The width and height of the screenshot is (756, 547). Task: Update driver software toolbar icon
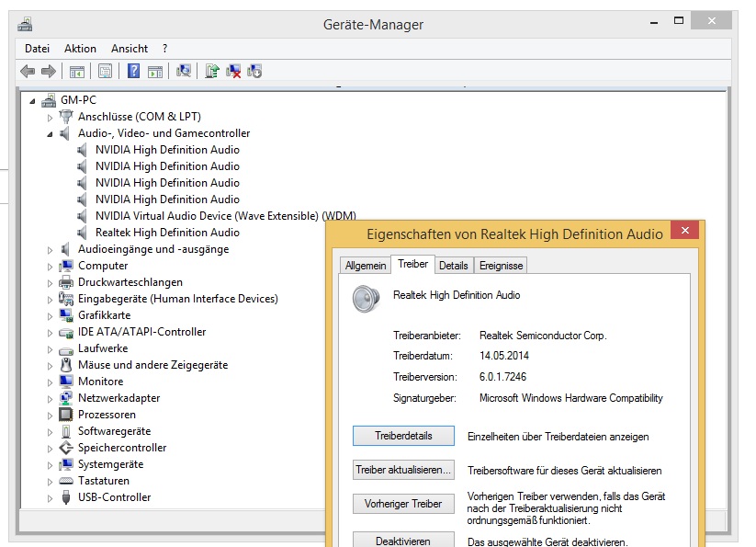(x=211, y=71)
